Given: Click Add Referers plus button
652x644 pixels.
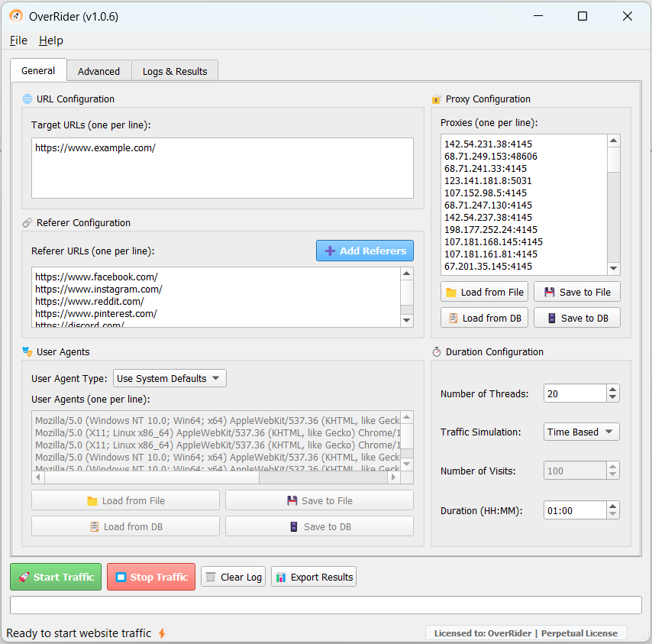Looking at the screenshot, I should click(x=365, y=251).
